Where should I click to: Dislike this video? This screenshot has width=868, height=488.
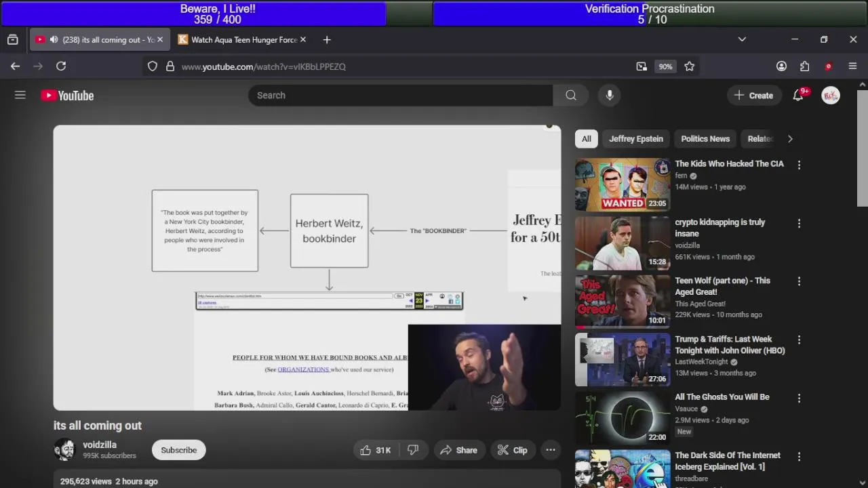413,450
